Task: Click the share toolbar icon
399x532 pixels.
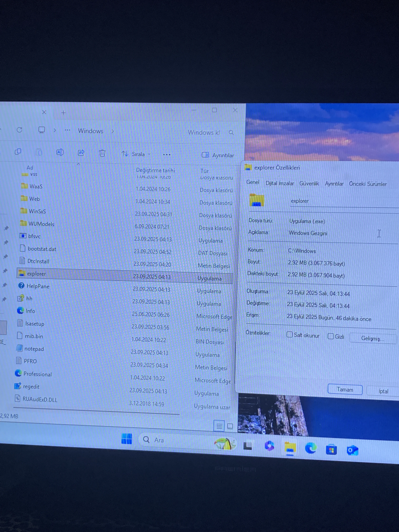Action: 81,153
